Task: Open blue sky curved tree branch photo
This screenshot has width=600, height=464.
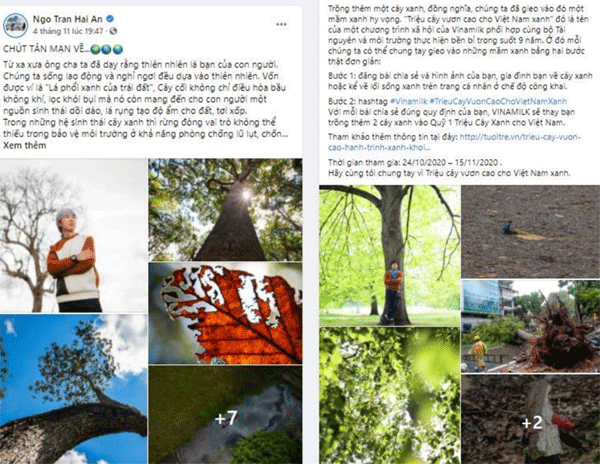Action: tap(73, 389)
